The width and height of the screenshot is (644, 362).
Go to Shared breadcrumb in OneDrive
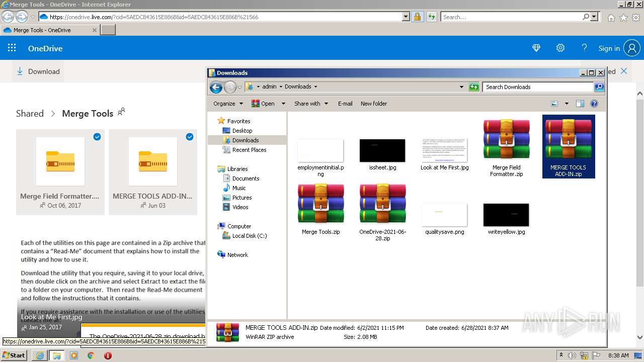coord(30,113)
